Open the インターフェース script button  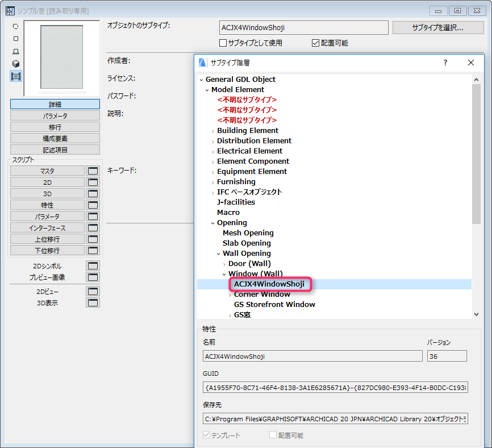(x=47, y=227)
